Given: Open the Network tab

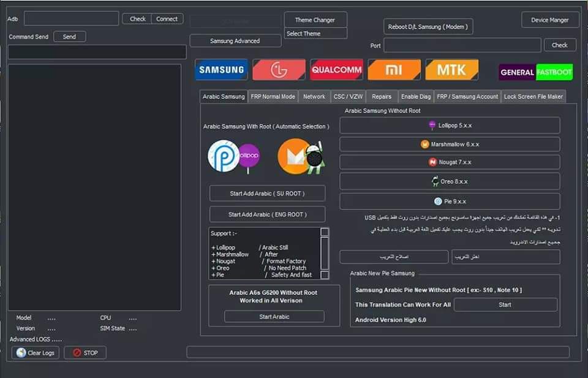Looking at the screenshot, I should (314, 96).
